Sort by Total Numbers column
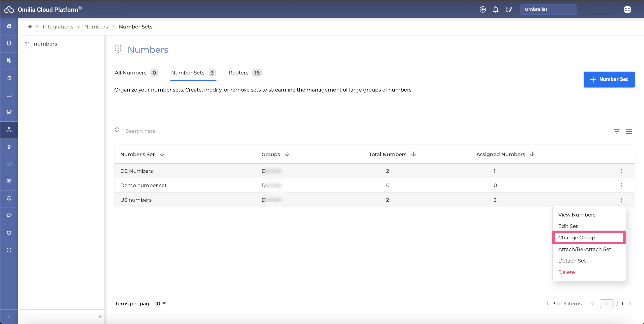Image resolution: width=644 pixels, height=324 pixels. click(413, 154)
